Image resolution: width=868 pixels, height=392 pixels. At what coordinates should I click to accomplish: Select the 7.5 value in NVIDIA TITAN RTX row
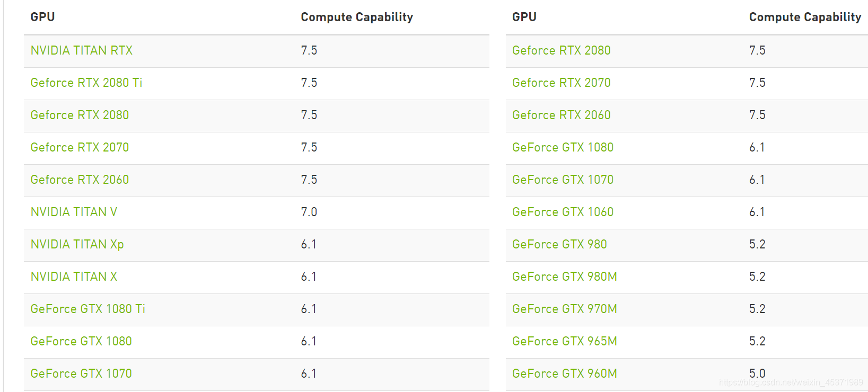pyautogui.click(x=309, y=50)
